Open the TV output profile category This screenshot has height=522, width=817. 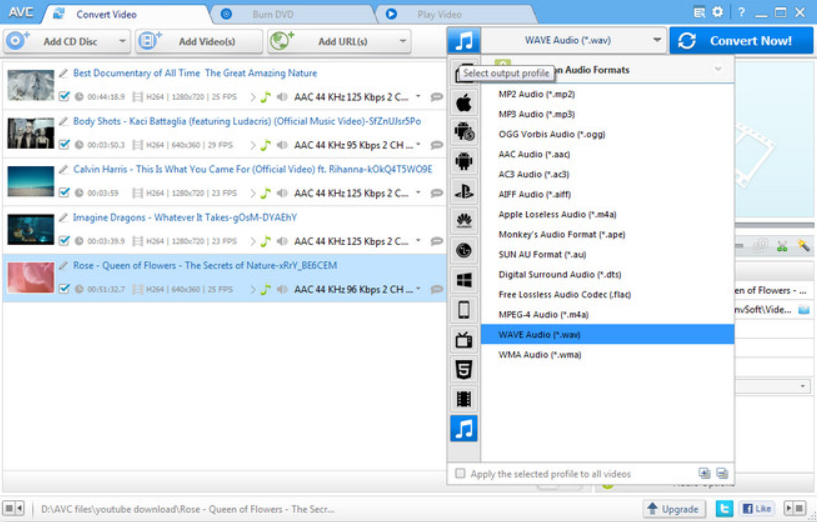(x=464, y=340)
